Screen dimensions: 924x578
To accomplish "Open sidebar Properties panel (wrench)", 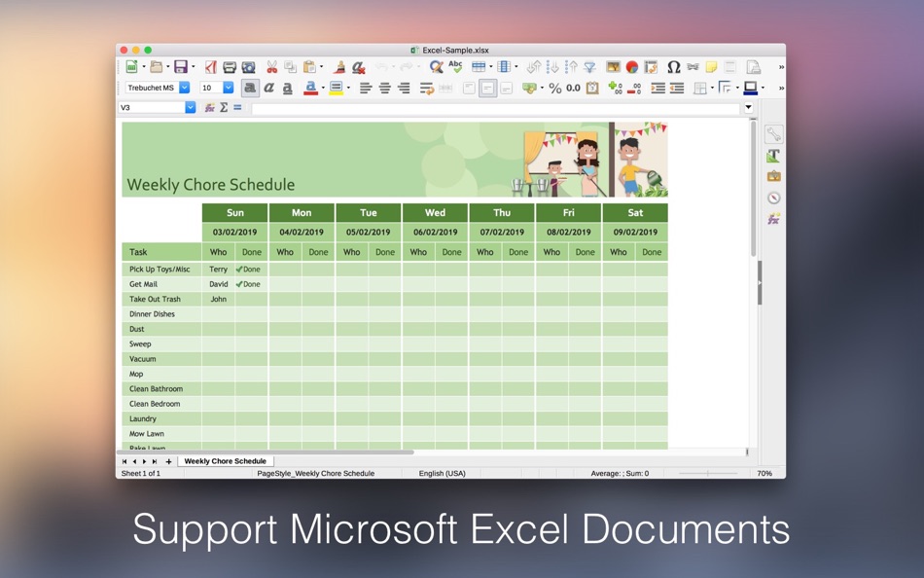I will pos(774,135).
